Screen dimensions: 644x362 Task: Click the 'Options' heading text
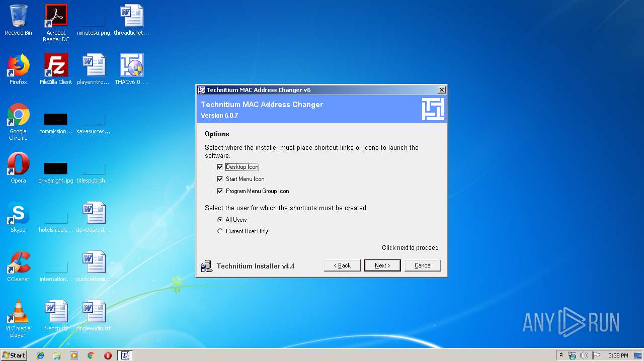pos(217,134)
